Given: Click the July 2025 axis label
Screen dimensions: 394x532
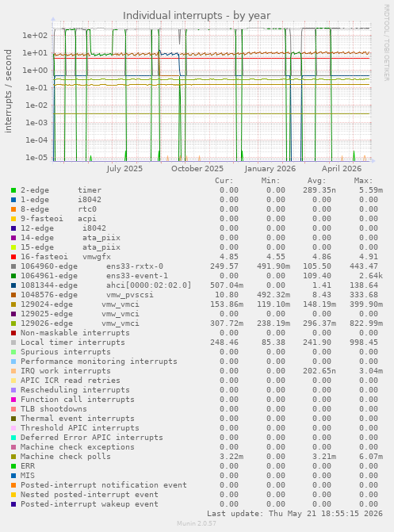Looking at the screenshot, I should [124, 169].
